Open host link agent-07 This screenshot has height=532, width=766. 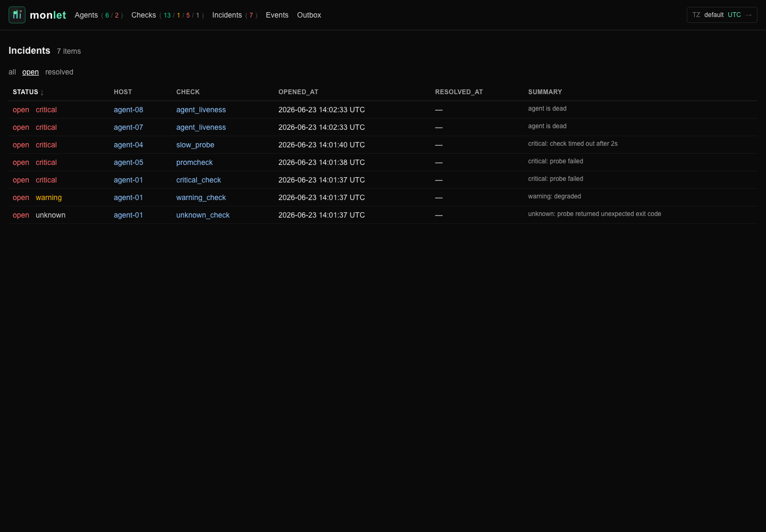coord(128,127)
